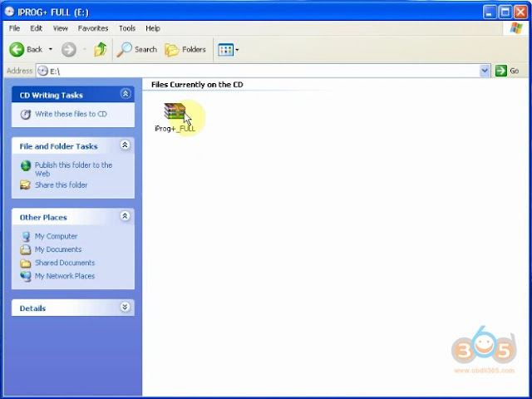The width and height of the screenshot is (532, 399).
Task: Click Write these files to CD
Action: point(71,114)
